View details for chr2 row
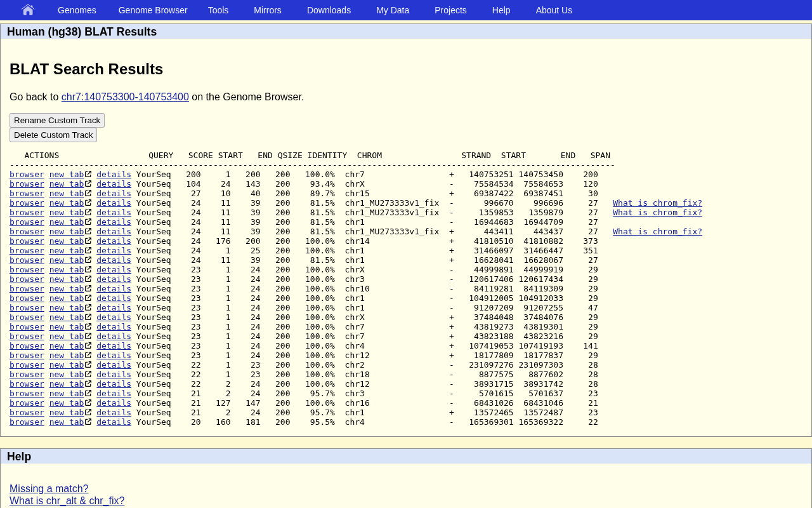The height and width of the screenshot is (508, 812). 114,365
